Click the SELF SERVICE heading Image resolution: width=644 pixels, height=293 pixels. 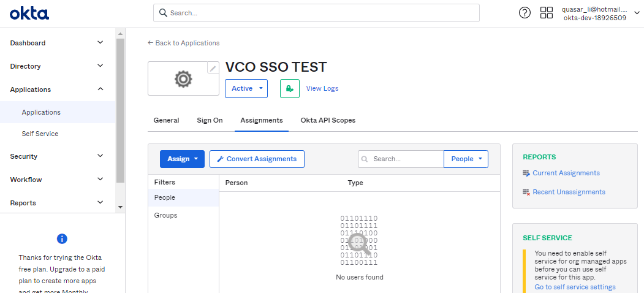pos(547,238)
